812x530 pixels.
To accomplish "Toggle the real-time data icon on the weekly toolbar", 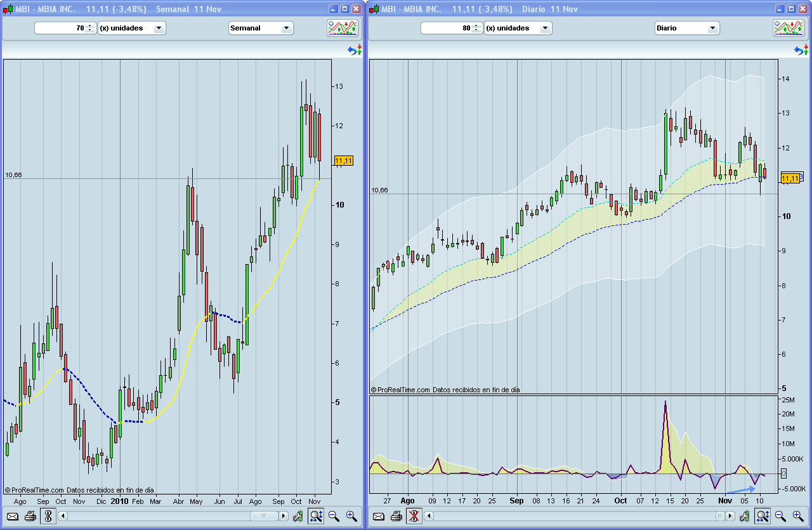I will 47,516.
